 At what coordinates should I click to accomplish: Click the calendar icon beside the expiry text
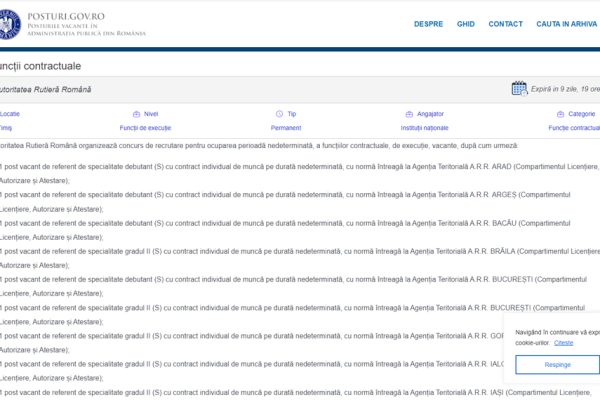click(519, 88)
